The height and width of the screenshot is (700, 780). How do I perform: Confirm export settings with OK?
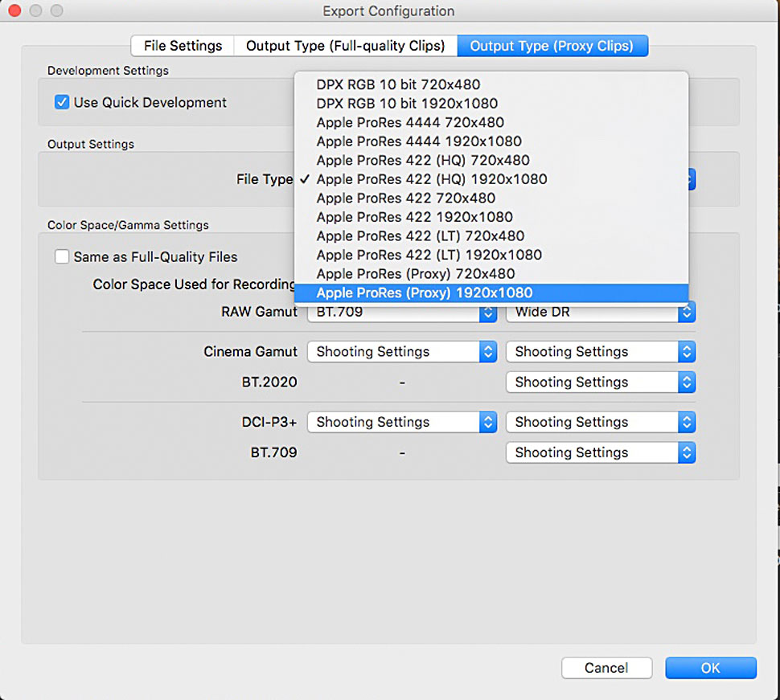(710, 668)
